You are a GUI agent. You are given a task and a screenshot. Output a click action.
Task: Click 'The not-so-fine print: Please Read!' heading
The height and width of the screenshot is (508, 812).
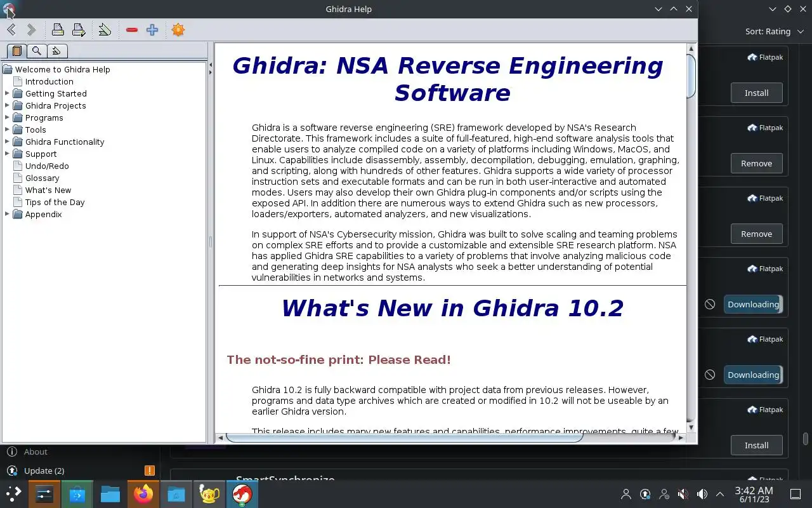(339, 359)
